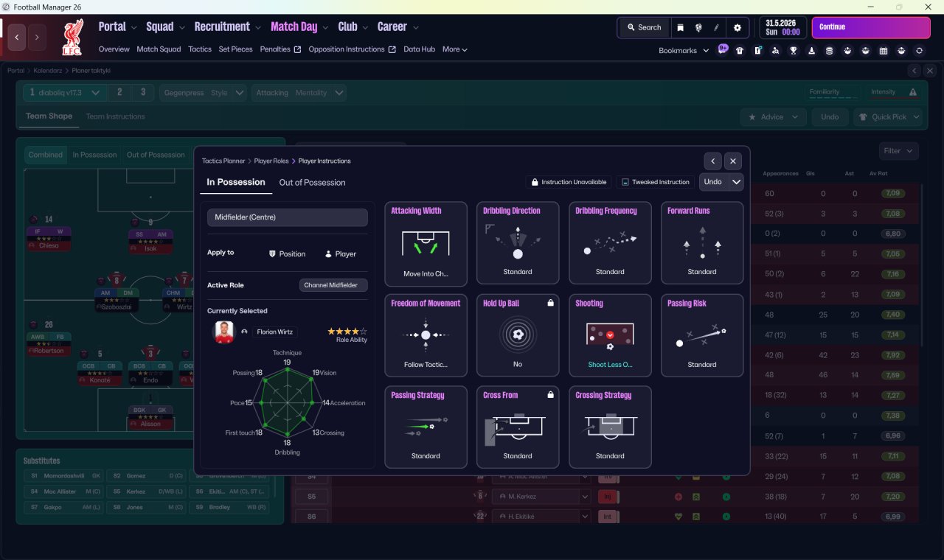Screen dimensions: 944x560
Task: Open the Match Day menu
Action: click(299, 27)
